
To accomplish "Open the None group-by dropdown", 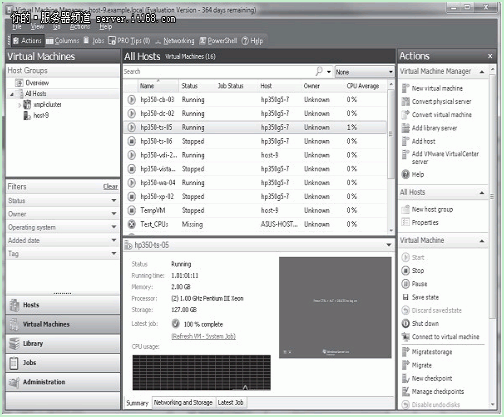I will click(x=365, y=72).
